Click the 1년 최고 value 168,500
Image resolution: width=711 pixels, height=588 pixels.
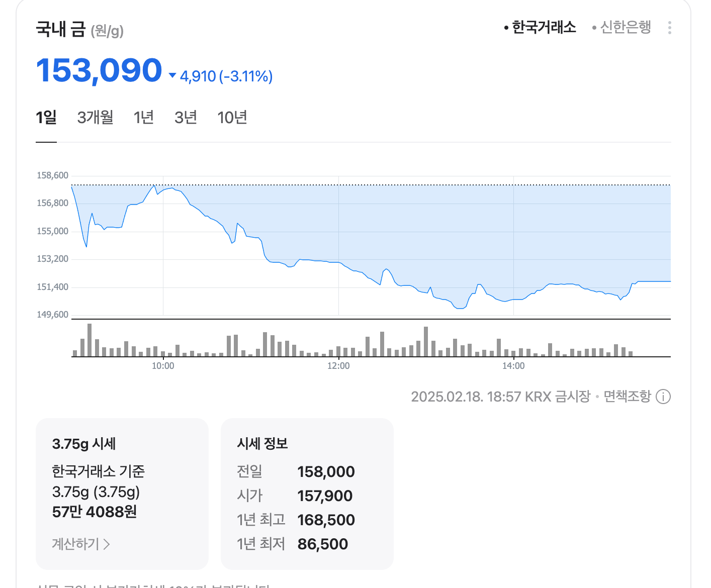(326, 520)
